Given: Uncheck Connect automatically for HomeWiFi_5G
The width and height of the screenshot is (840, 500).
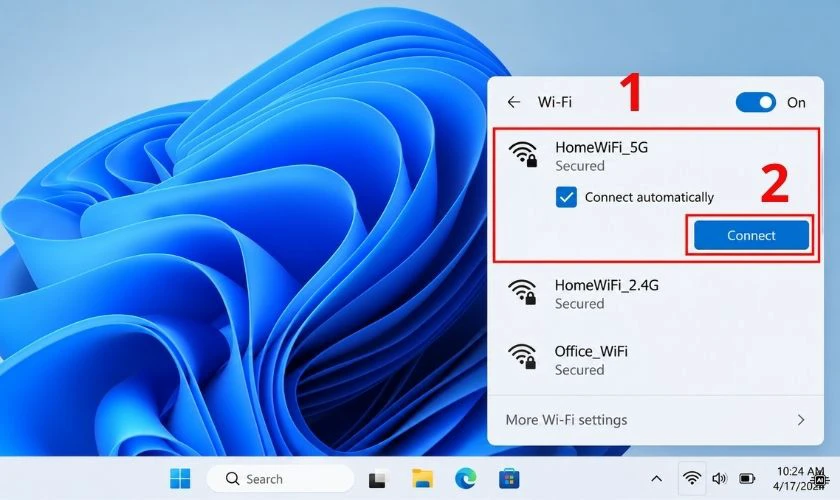Looking at the screenshot, I should (566, 197).
